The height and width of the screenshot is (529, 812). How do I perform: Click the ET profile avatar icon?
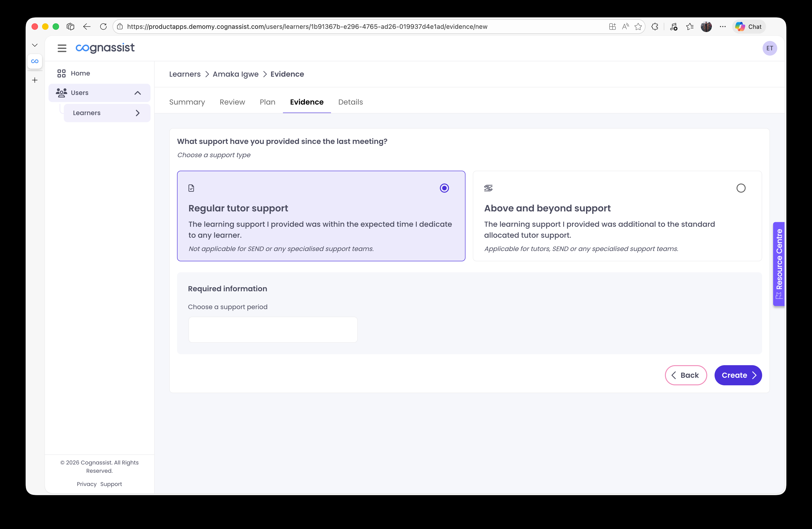[x=770, y=48]
